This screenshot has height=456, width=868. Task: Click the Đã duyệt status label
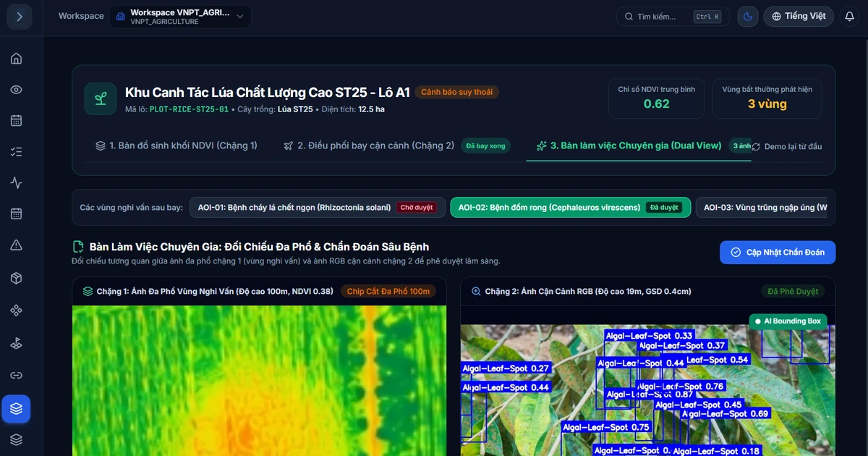(x=664, y=208)
